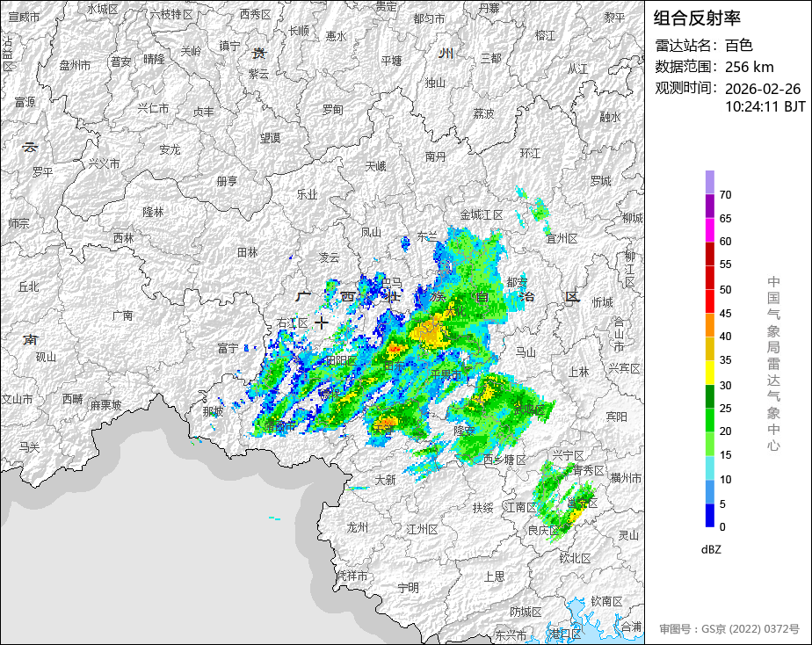
Task: Click the '组合反射率' title
Action: [697, 18]
